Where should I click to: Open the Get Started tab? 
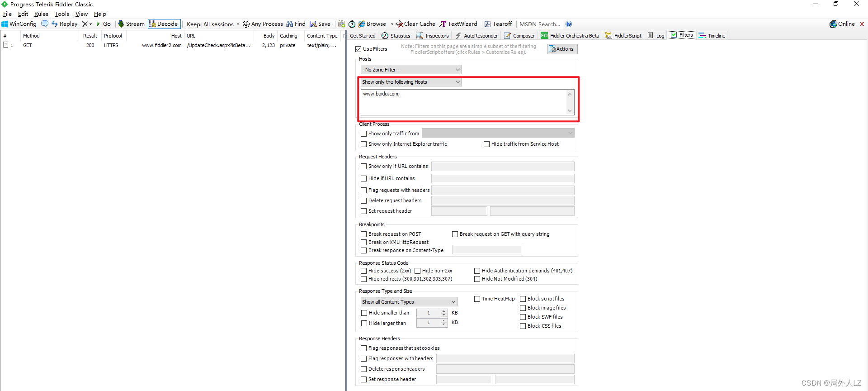point(363,36)
